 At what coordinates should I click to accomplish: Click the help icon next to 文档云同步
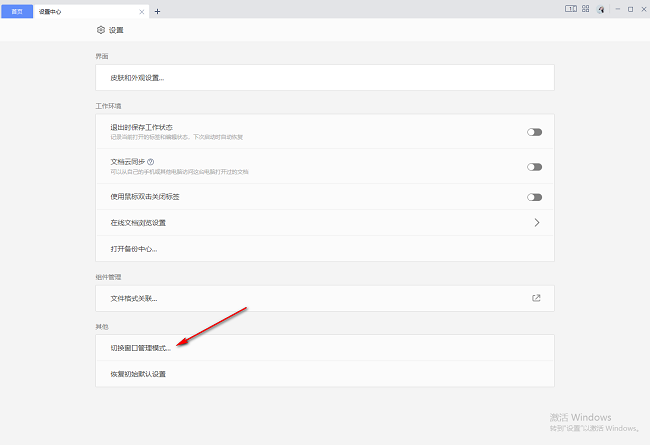coord(150,162)
